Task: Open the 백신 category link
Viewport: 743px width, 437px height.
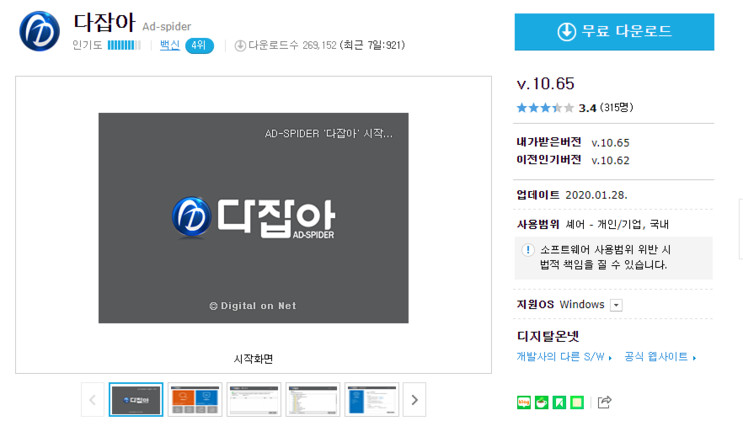Action: pyautogui.click(x=170, y=45)
